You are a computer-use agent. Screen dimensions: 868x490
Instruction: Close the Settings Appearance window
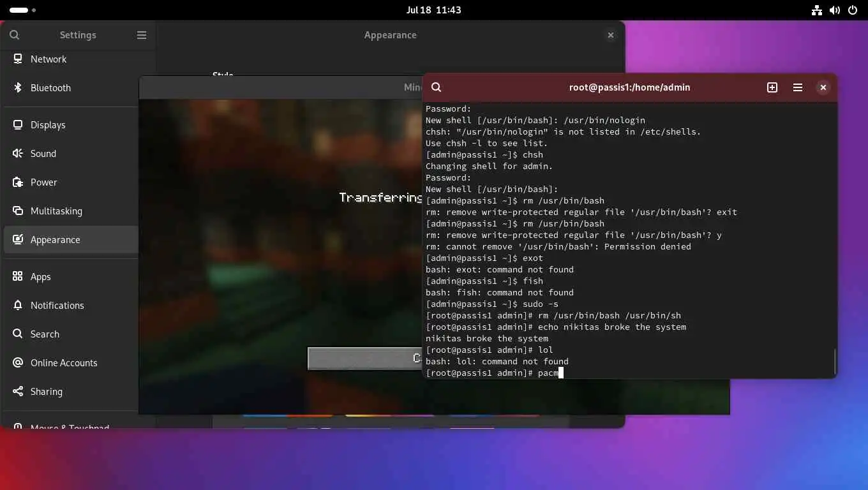(611, 35)
